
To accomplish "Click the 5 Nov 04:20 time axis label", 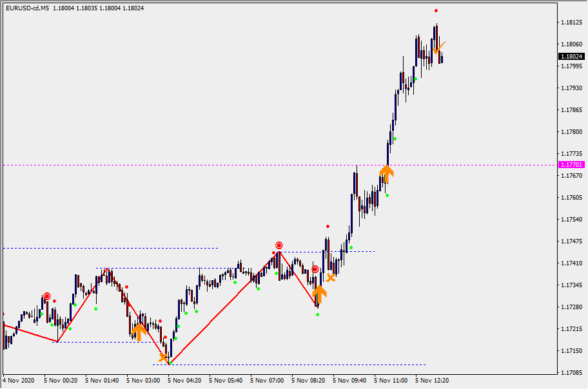I will click(185, 381).
